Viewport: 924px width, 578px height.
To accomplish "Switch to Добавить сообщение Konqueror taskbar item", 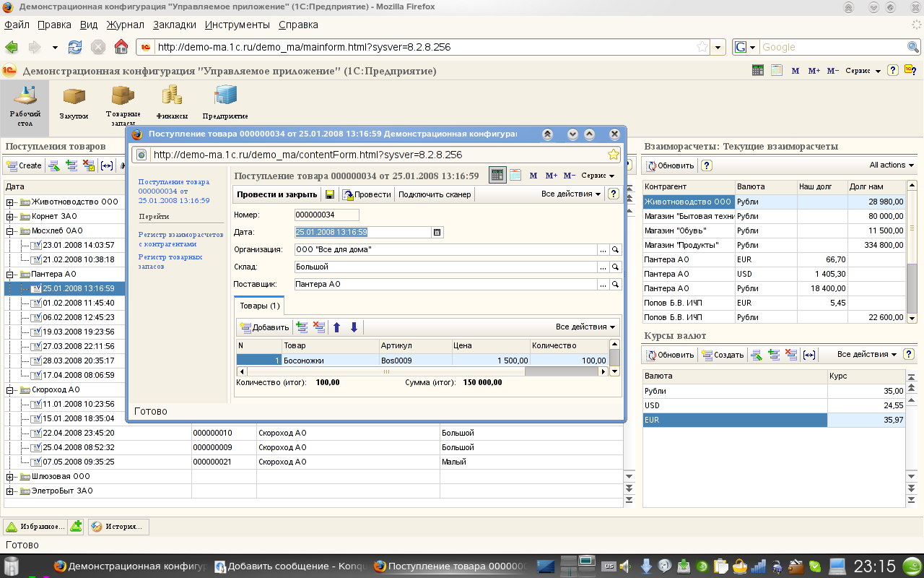I will (290, 566).
